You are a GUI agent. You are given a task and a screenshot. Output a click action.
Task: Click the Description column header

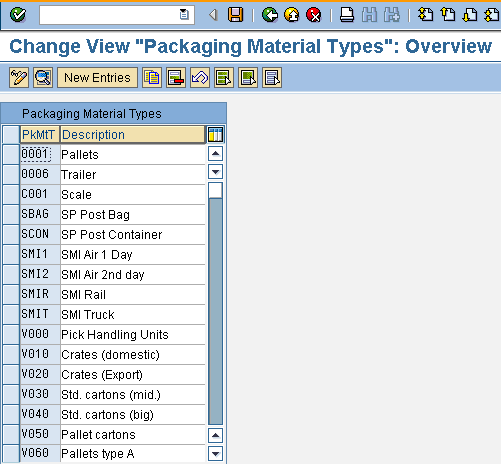pyautogui.click(x=132, y=135)
